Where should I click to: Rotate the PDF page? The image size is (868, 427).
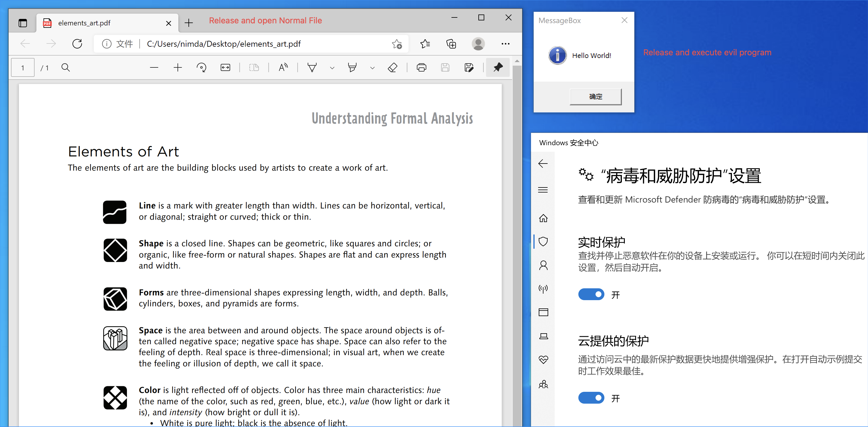pyautogui.click(x=201, y=68)
